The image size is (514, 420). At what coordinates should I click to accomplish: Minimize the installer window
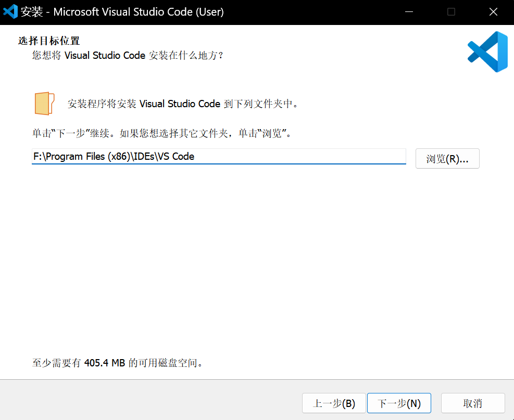[409, 12]
